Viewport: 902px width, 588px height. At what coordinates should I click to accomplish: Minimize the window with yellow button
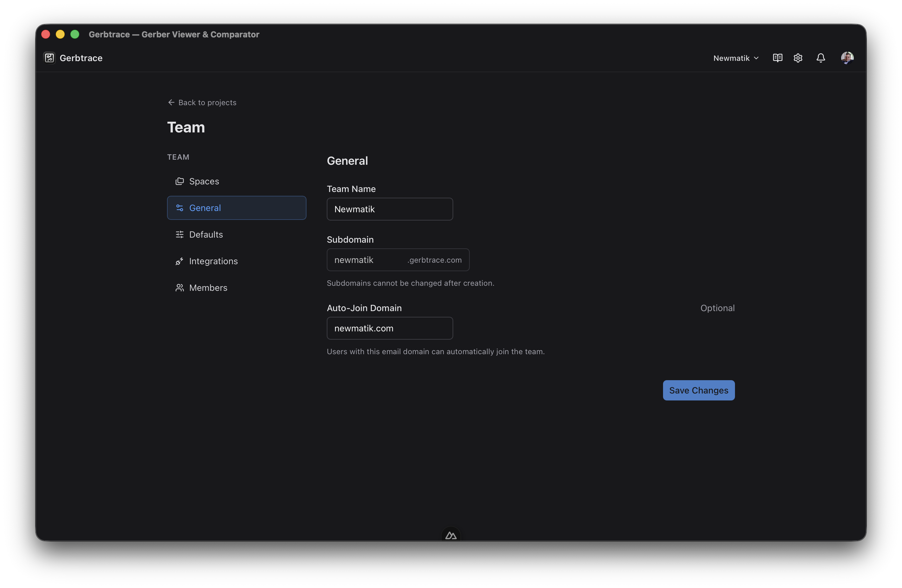[60, 34]
